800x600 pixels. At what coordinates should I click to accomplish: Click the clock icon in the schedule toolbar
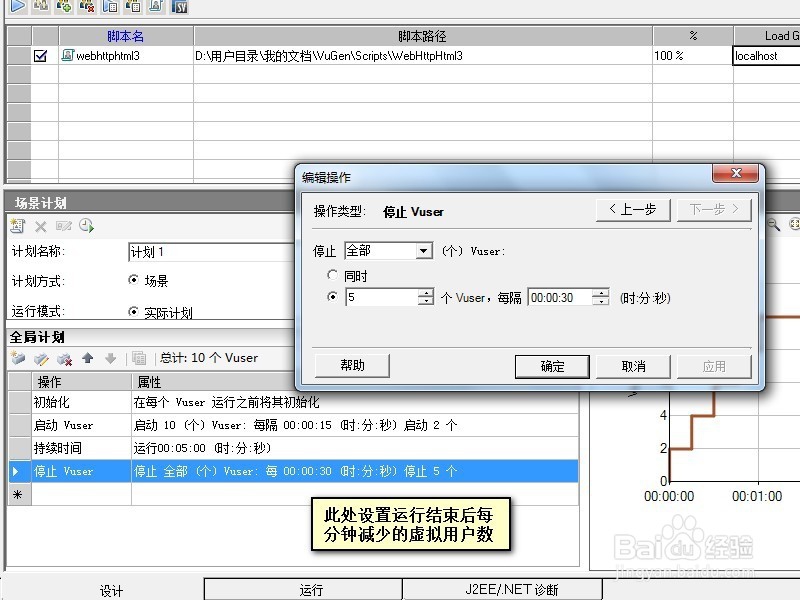(85, 227)
